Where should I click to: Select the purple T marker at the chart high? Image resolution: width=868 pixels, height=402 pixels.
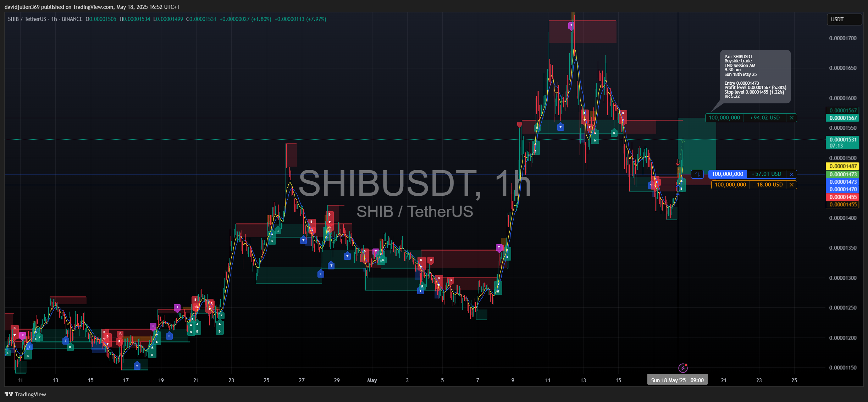click(x=571, y=26)
